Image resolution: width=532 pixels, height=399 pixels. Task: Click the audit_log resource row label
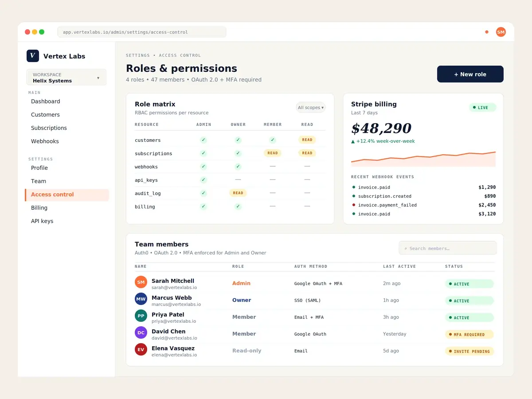click(148, 193)
